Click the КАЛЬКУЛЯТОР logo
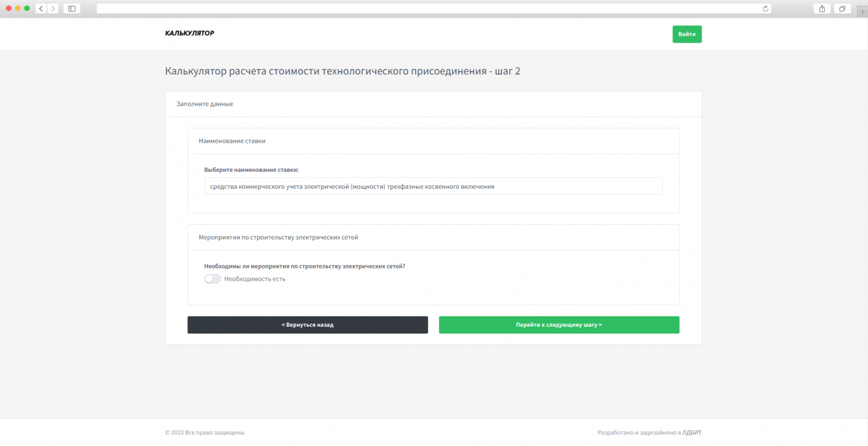 tap(190, 33)
